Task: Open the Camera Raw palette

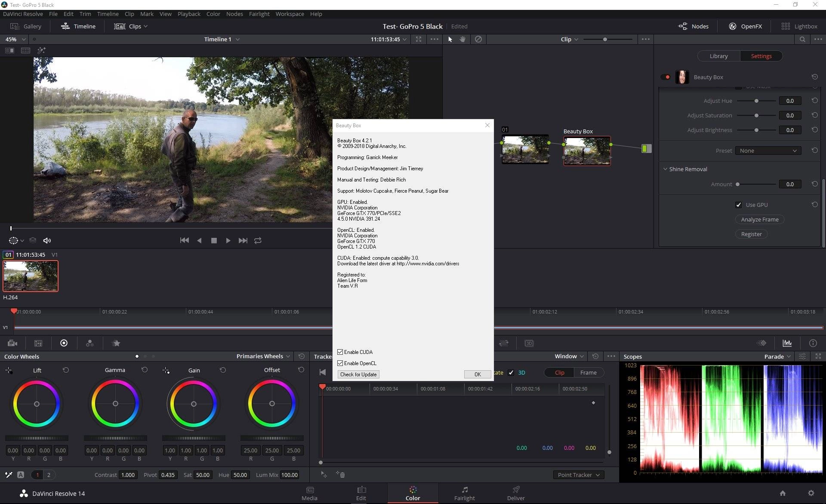Action: tap(12, 343)
